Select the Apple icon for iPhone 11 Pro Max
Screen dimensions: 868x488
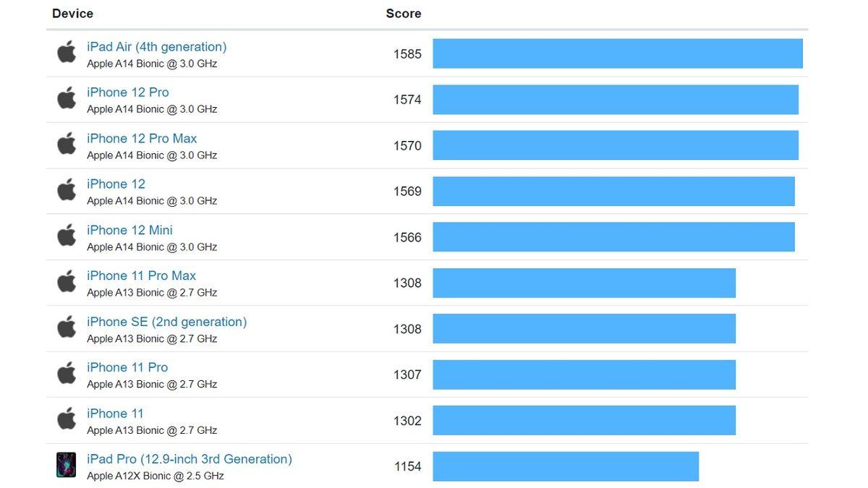point(66,281)
